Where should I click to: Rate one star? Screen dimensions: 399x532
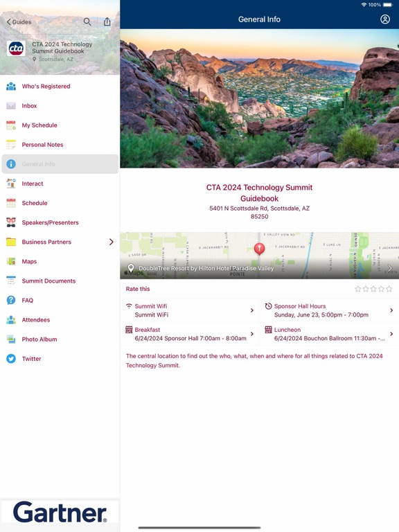click(358, 289)
